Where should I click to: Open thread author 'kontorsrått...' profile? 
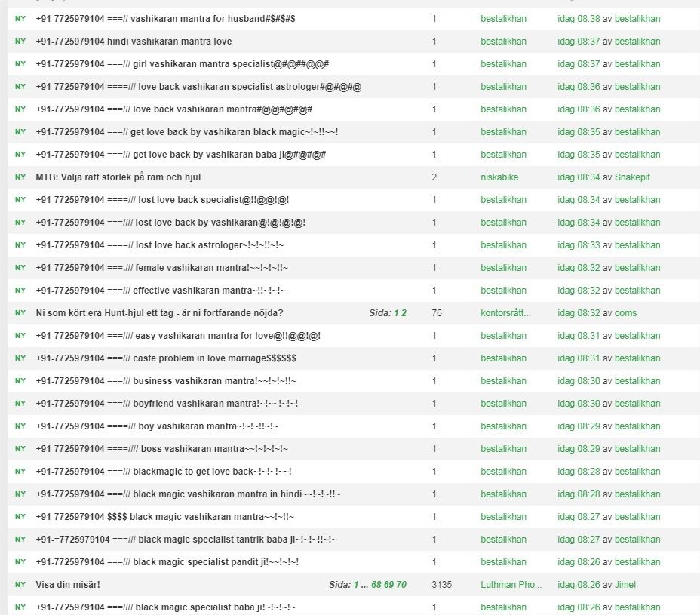pyautogui.click(x=505, y=313)
